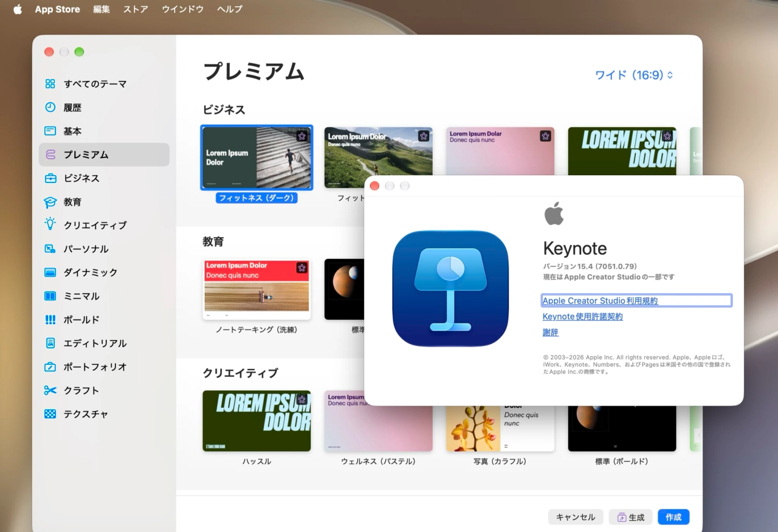Open the 編集 menu
778x532 pixels.
102,9
